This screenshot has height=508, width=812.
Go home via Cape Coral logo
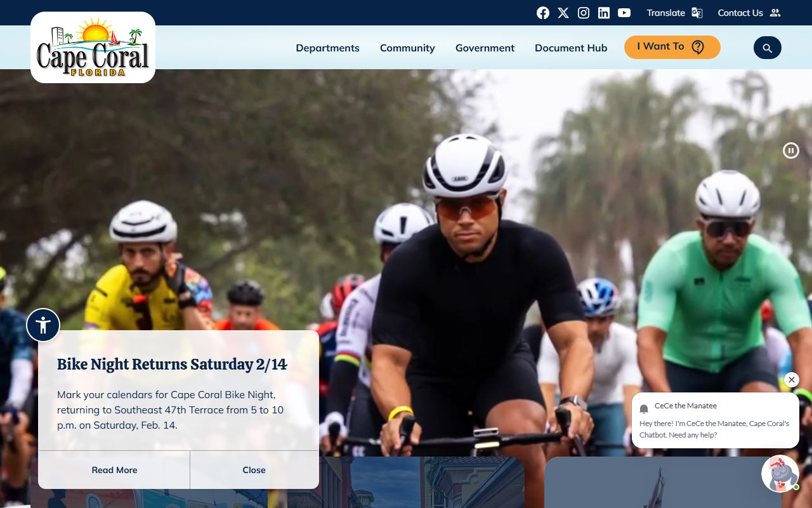(93, 48)
